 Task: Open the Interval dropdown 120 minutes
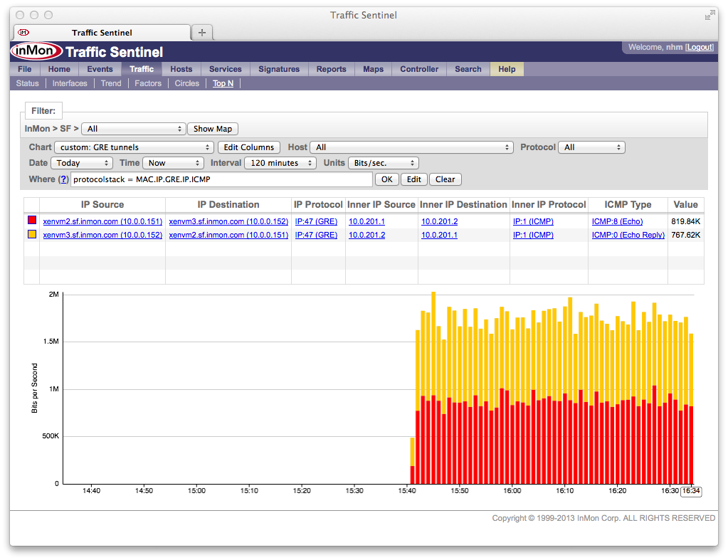pyautogui.click(x=280, y=163)
